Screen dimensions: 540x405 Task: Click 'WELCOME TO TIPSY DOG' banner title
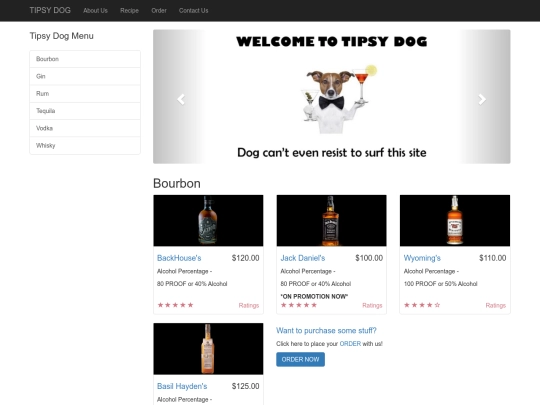click(x=332, y=41)
